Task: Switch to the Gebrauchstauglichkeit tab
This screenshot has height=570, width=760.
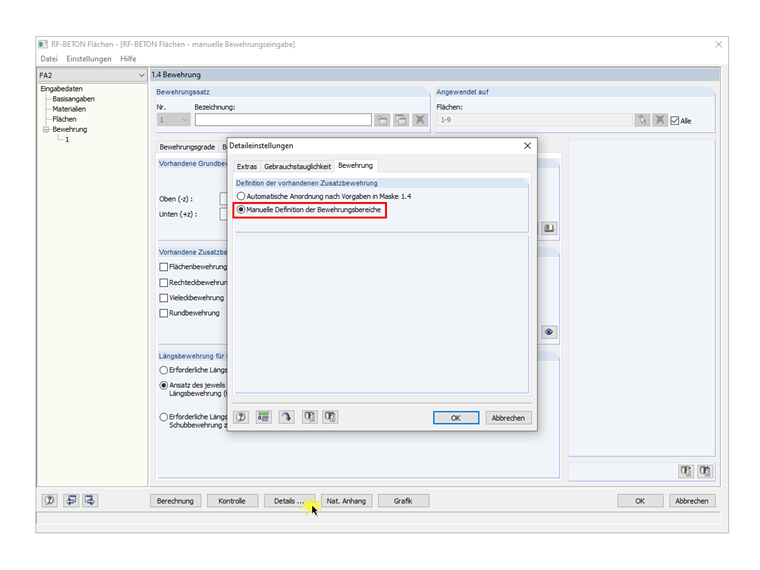Action: tap(298, 166)
